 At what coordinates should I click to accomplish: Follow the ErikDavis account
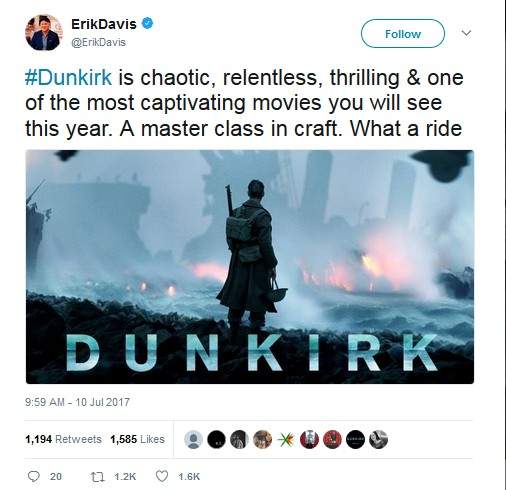[403, 33]
